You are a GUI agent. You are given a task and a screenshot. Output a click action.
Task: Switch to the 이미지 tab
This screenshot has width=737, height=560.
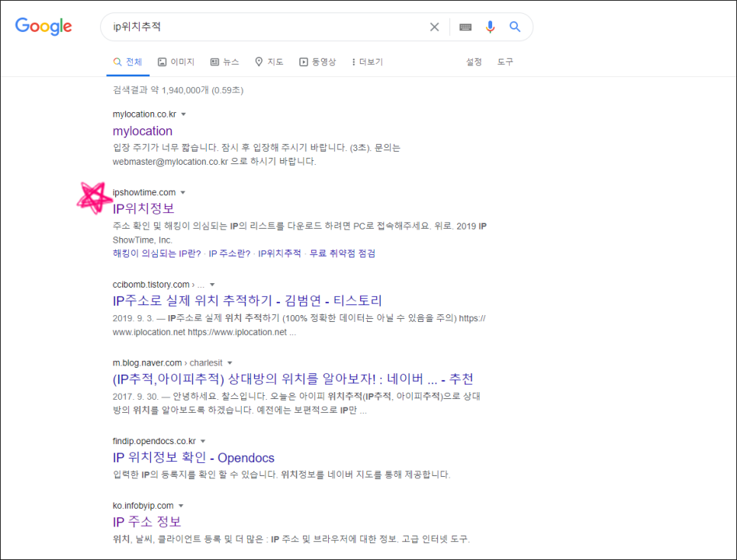point(176,62)
